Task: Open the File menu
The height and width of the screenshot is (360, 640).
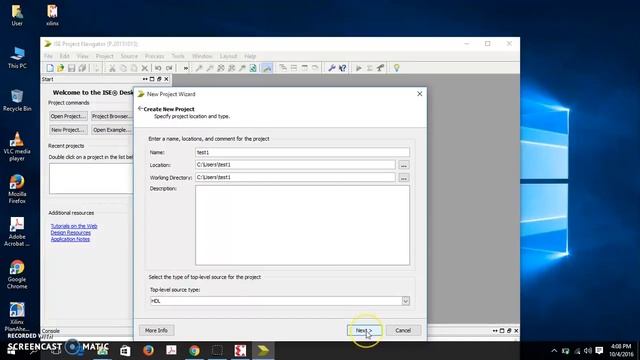Action: (48, 56)
